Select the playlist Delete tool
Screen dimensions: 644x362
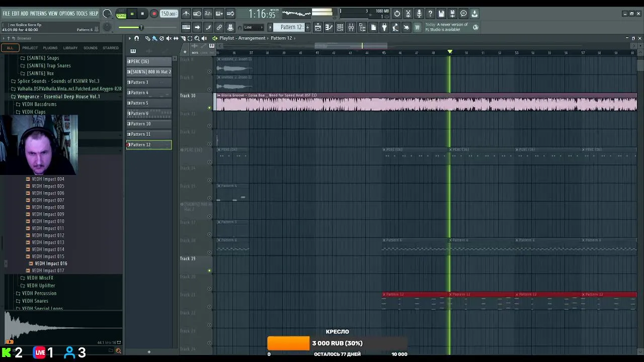(162, 38)
